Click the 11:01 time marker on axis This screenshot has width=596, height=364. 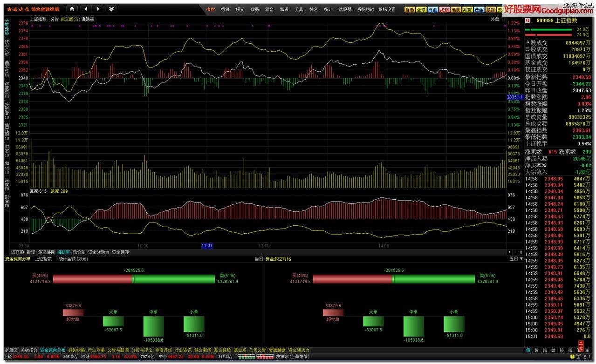(207, 245)
